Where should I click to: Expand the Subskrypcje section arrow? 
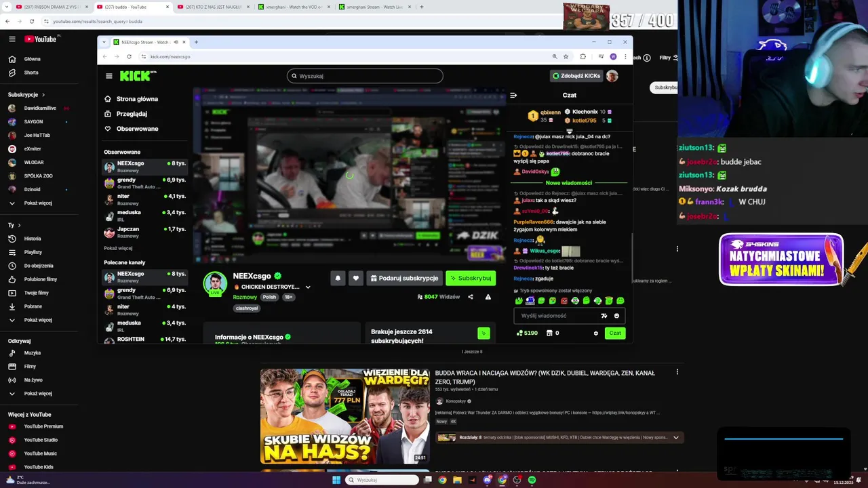tap(43, 95)
